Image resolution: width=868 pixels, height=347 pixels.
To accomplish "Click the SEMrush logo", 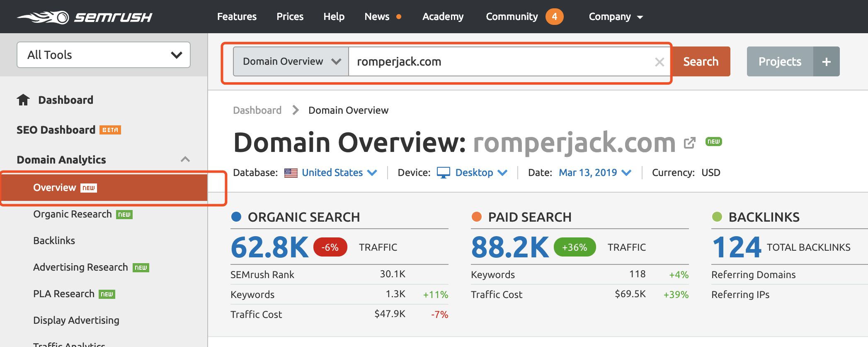I will tap(85, 17).
